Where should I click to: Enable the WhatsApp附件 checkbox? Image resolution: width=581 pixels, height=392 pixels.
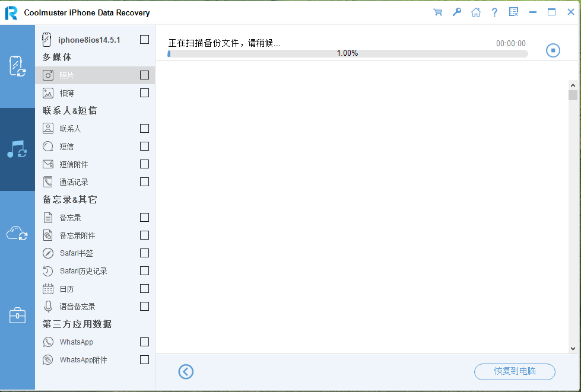[145, 359]
